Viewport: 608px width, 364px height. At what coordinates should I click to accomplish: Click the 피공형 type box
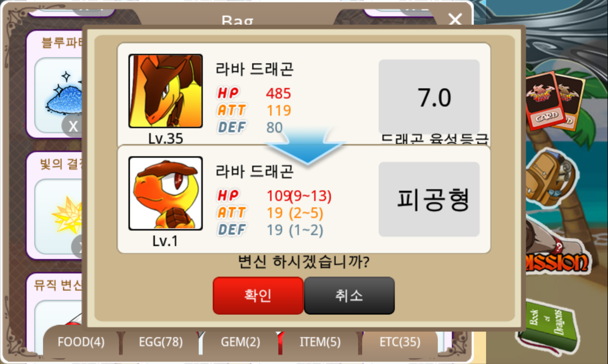tap(429, 199)
